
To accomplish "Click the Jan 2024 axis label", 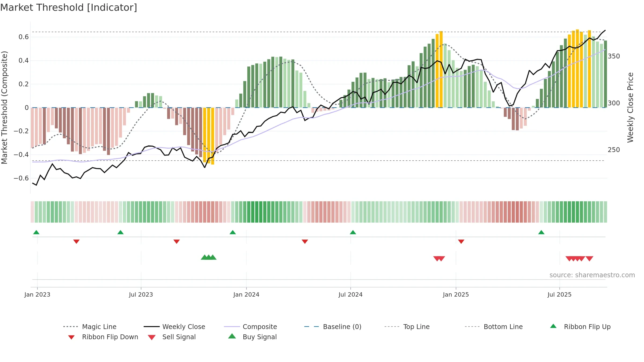I will (246, 294).
